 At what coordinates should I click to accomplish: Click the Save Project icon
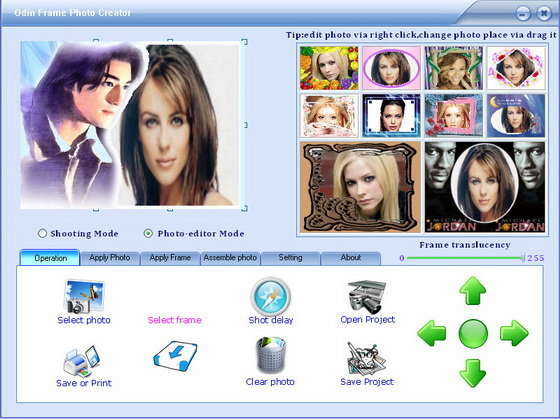367,359
